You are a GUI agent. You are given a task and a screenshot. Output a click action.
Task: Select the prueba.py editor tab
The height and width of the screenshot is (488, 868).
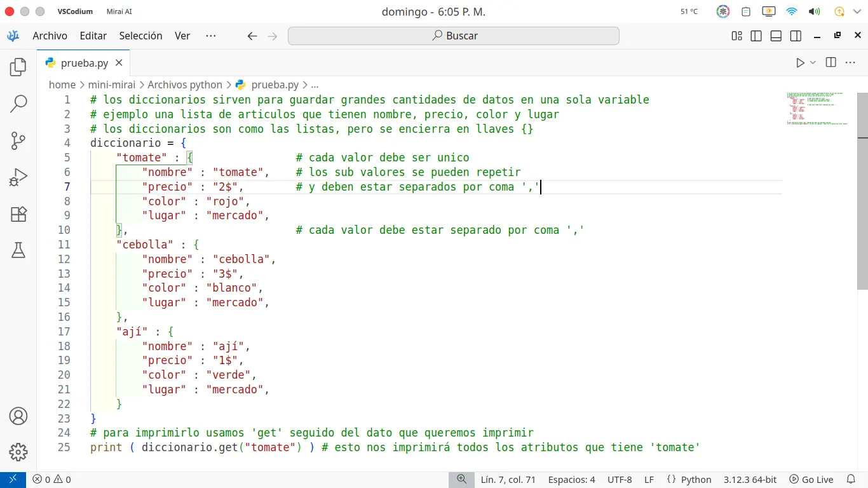(x=83, y=63)
